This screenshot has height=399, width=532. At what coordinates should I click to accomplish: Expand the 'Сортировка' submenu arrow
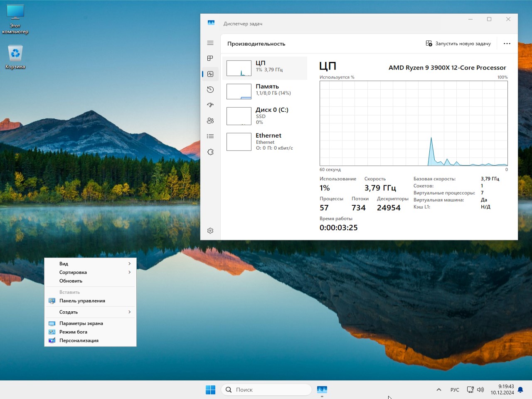coord(130,272)
